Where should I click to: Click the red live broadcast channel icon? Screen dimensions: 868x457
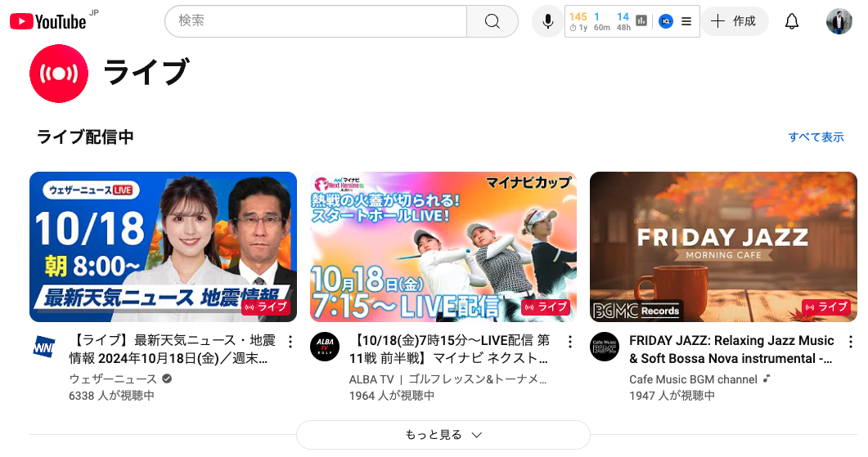point(59,74)
